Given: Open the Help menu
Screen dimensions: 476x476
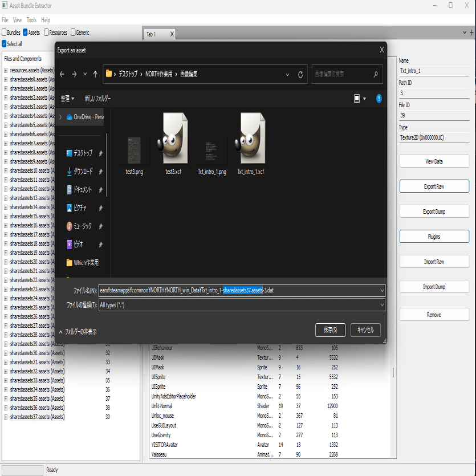Looking at the screenshot, I should tap(46, 20).
